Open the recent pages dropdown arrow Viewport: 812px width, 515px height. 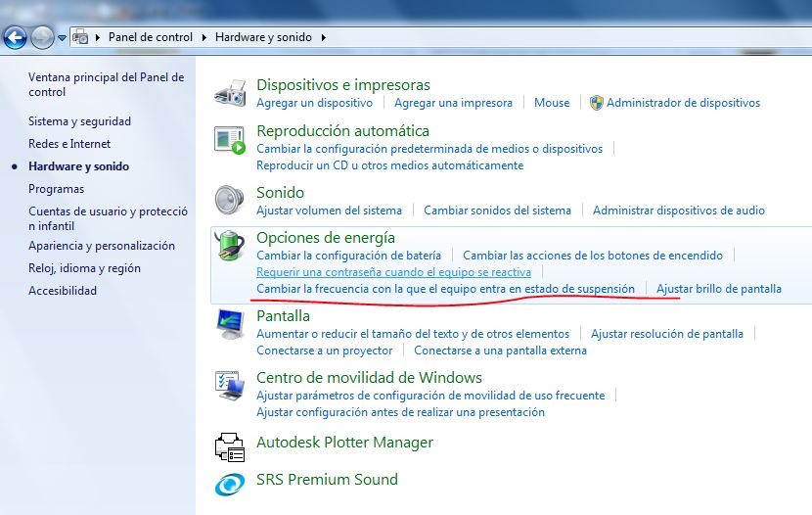point(62,38)
